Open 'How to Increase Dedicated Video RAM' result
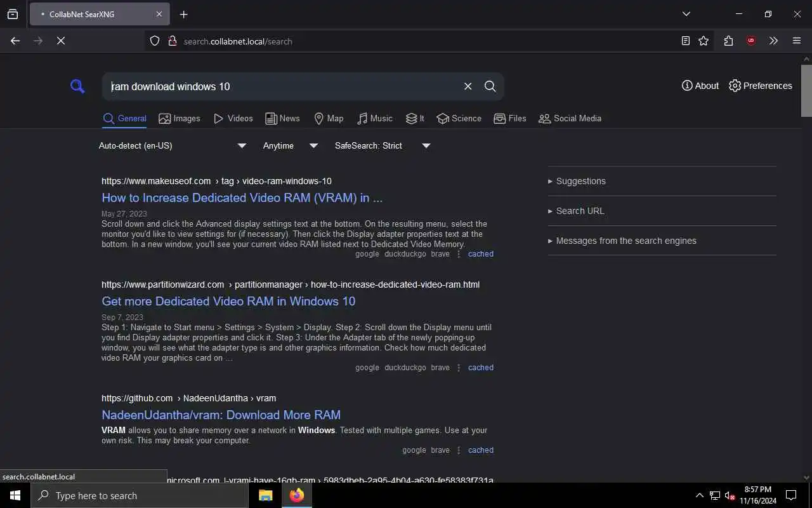Screen dimensions: 812x508 point(242,197)
